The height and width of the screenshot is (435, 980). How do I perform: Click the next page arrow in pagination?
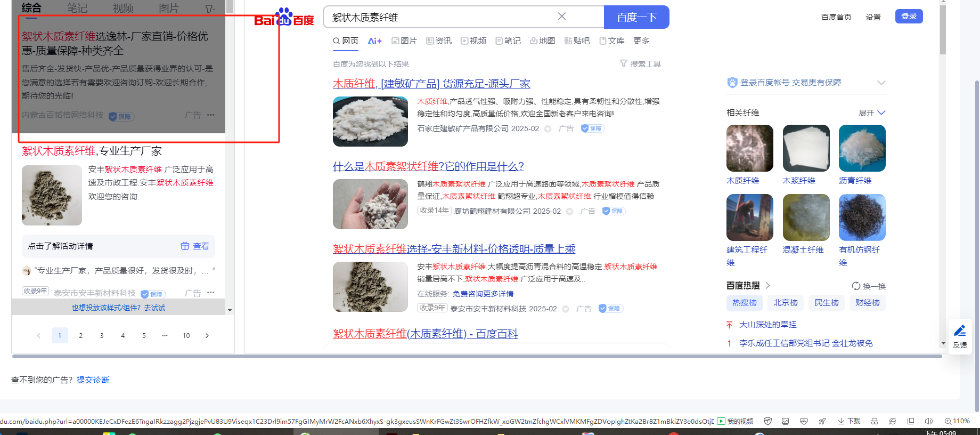point(207,335)
